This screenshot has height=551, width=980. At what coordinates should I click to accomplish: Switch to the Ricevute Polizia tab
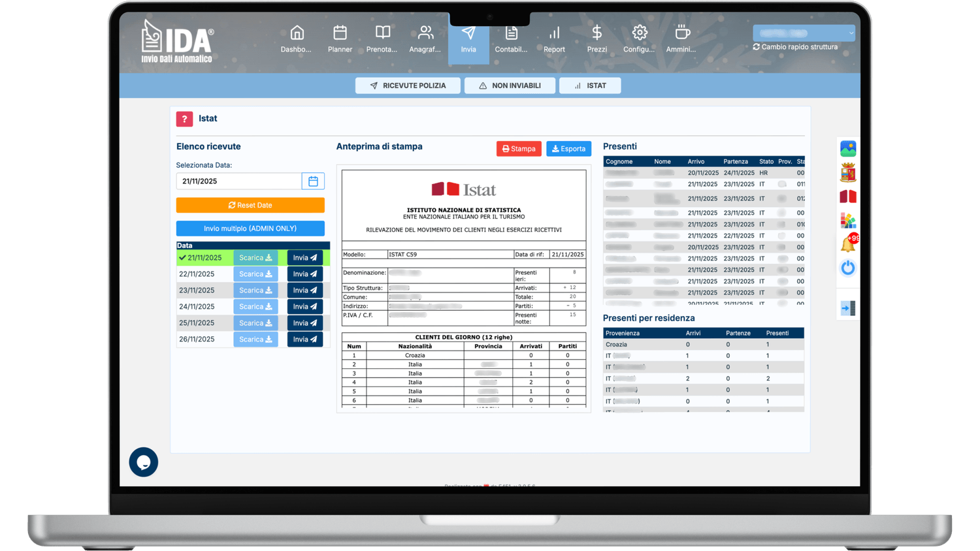[x=408, y=86]
